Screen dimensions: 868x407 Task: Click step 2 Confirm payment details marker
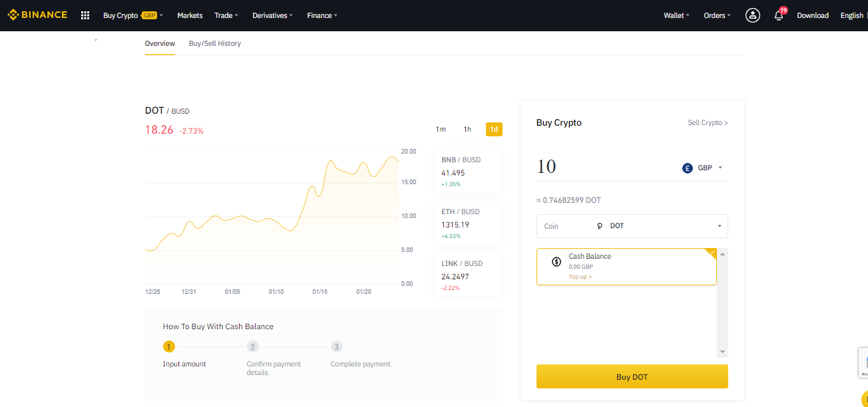point(253,346)
